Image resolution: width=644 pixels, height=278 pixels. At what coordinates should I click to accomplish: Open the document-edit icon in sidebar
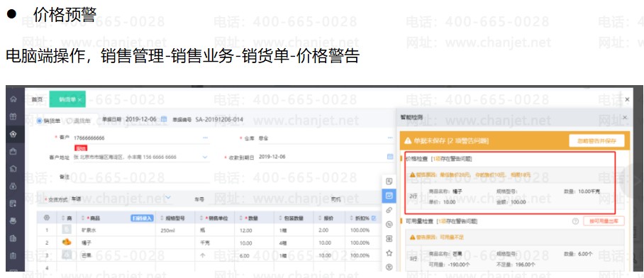pyautogui.click(x=13, y=204)
